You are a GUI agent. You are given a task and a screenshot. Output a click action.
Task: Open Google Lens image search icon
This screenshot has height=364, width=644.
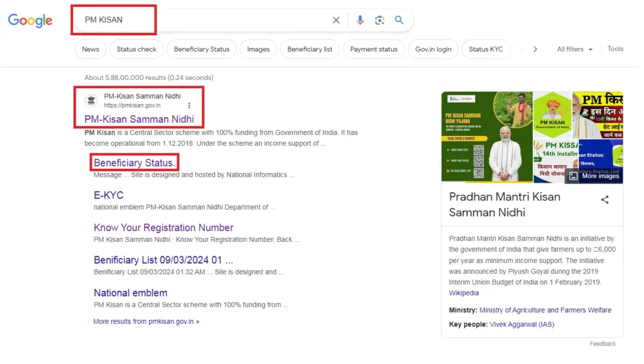379,20
